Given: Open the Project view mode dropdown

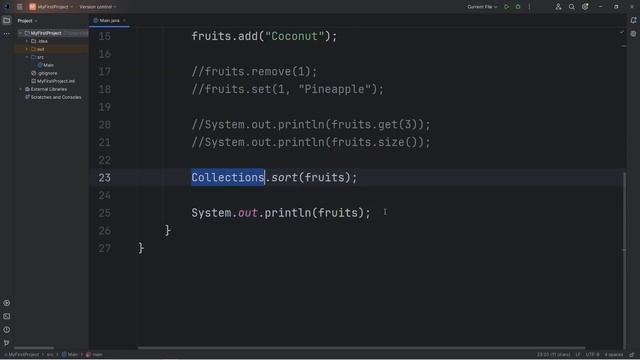Looking at the screenshot, I should [x=27, y=20].
